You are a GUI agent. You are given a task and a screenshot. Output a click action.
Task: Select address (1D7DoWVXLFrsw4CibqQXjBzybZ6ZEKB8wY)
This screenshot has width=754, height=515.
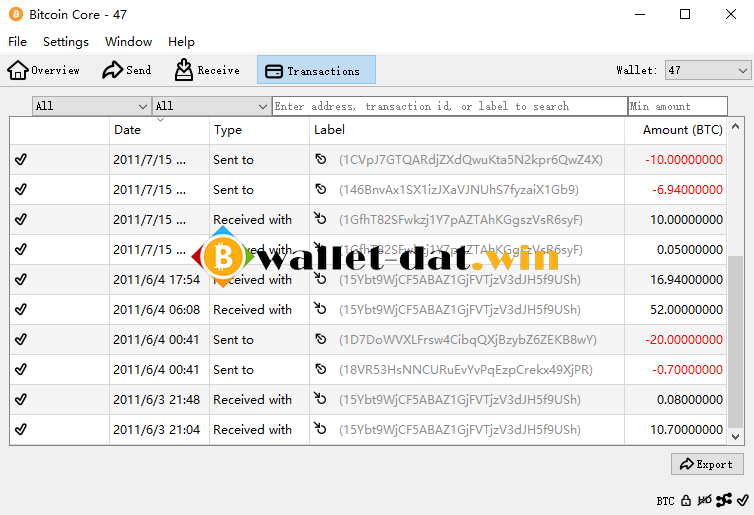coord(468,339)
